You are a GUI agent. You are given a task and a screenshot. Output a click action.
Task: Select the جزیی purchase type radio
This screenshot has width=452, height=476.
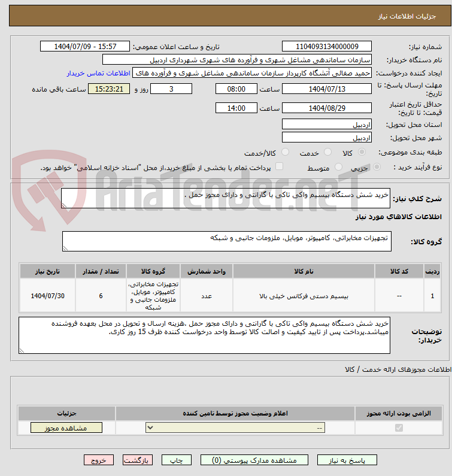point(377,166)
